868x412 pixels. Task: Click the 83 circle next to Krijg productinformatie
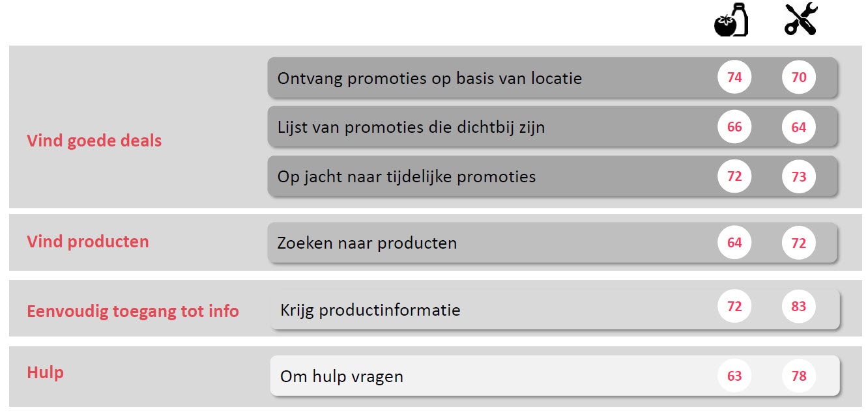pyautogui.click(x=799, y=307)
